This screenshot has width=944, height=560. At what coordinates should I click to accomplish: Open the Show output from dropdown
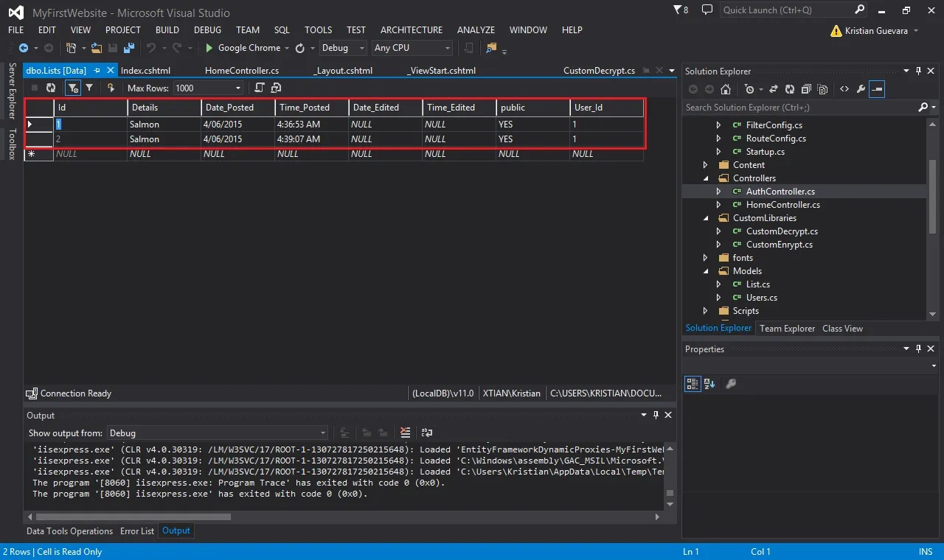[322, 433]
